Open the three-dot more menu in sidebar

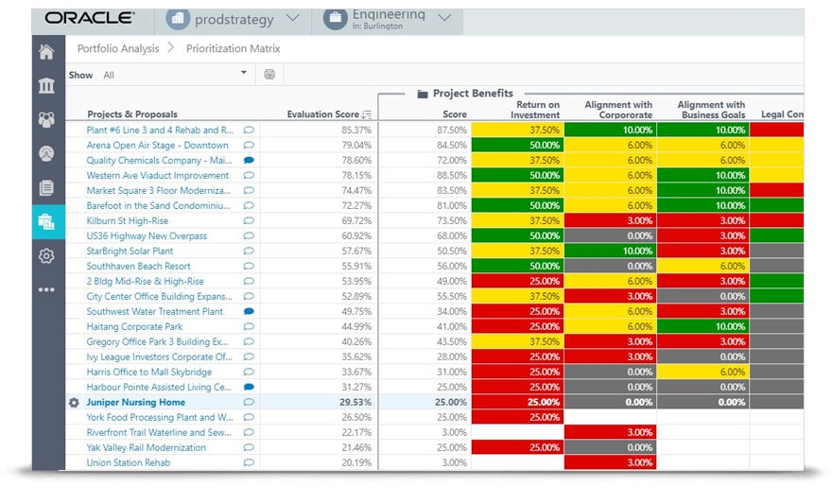[46, 289]
